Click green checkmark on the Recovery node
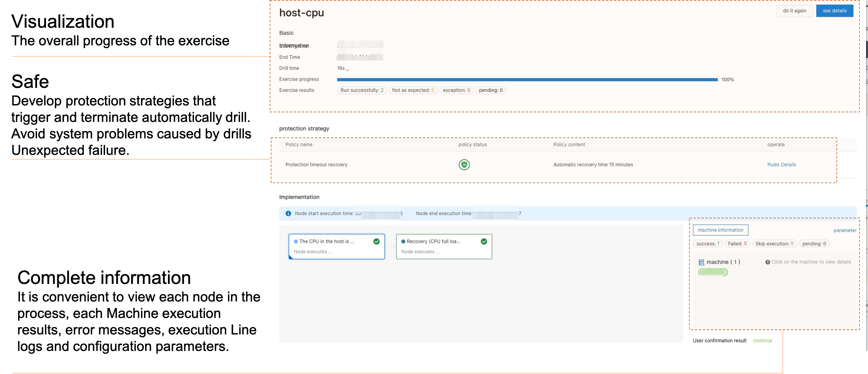This screenshot has height=374, width=868. click(x=484, y=241)
